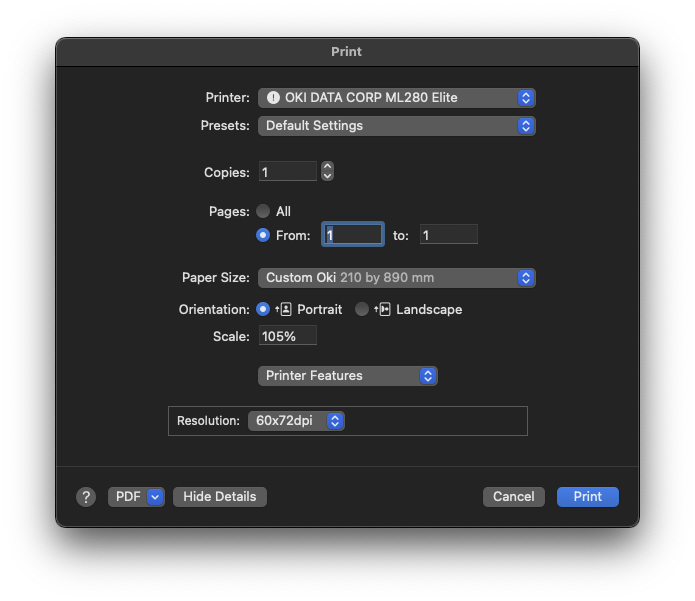Image resolution: width=695 pixels, height=601 pixels.
Task: Open the 60x72dpi Resolution menu
Action: [x=296, y=421]
